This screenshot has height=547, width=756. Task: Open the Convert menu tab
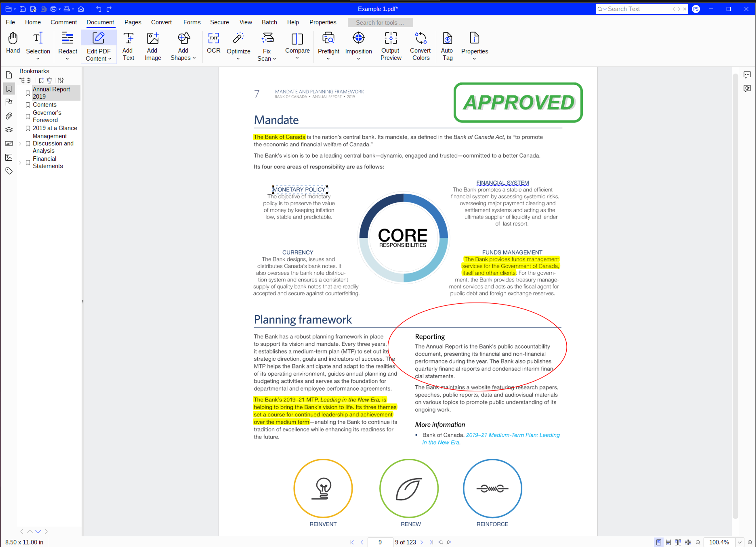coord(161,22)
